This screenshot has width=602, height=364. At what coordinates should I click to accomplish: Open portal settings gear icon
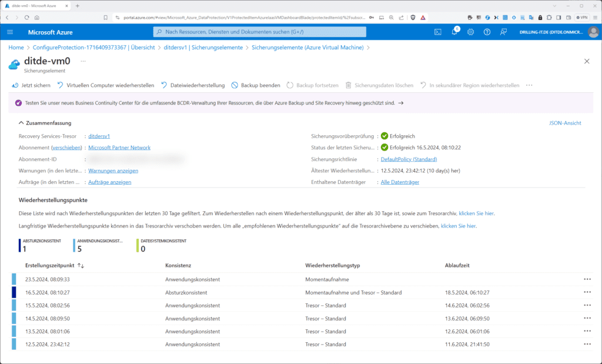coord(471,32)
